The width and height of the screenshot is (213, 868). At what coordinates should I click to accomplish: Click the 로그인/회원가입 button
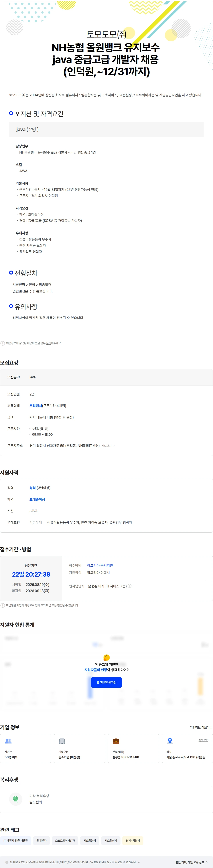(x=106, y=682)
